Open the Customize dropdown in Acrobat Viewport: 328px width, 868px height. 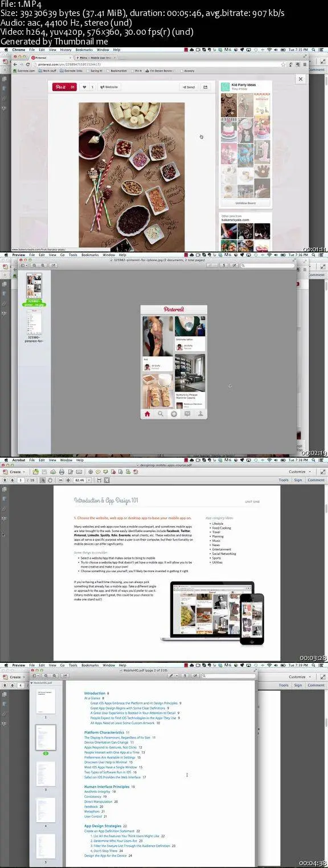(298, 472)
